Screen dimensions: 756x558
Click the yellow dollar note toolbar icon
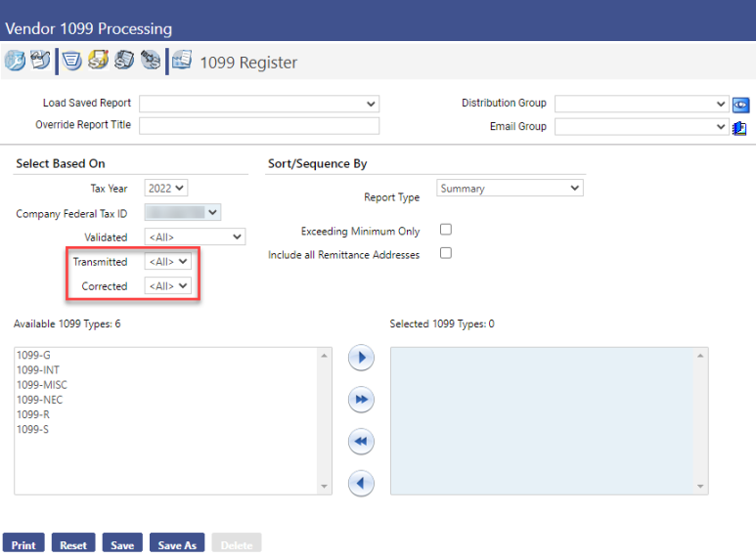[98, 62]
